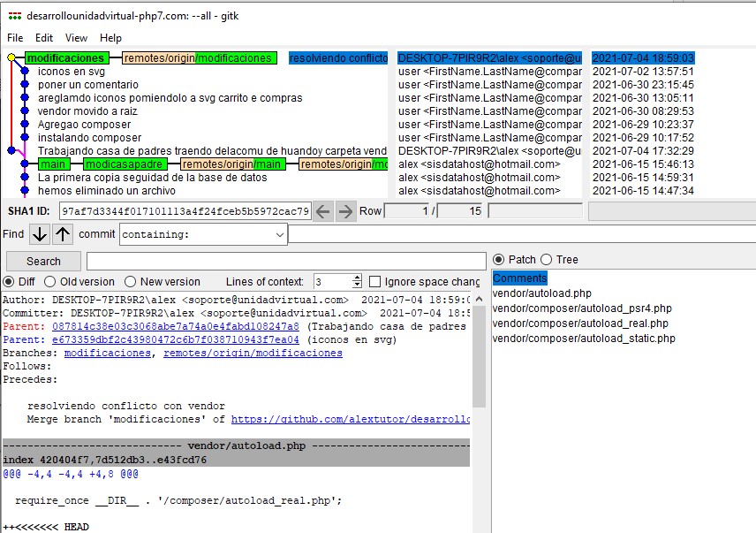Open parent commit link e673359dbf2c
Viewport: 756px width, 533px height.
[176, 339]
